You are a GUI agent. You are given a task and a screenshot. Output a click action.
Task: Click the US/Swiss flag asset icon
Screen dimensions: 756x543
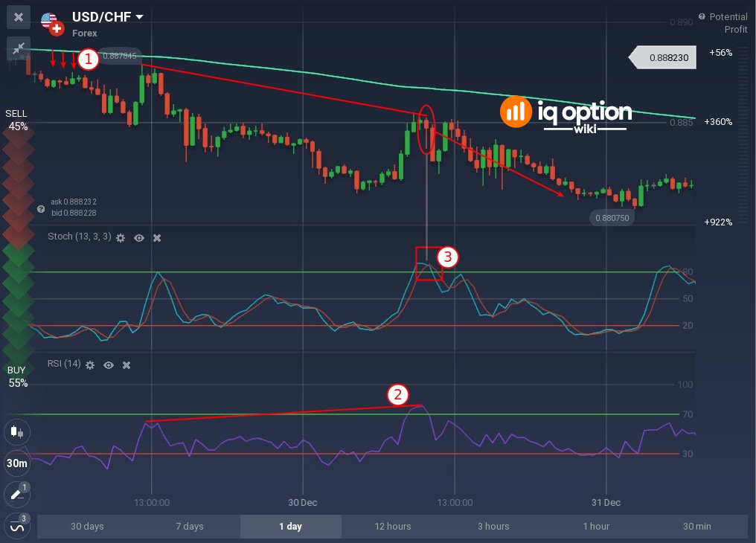52,24
